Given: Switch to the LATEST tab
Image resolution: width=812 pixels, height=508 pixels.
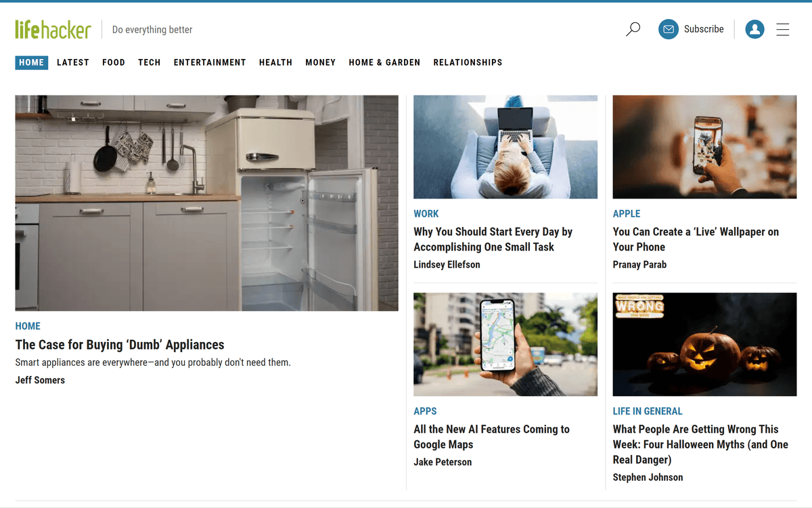Looking at the screenshot, I should tap(73, 62).
